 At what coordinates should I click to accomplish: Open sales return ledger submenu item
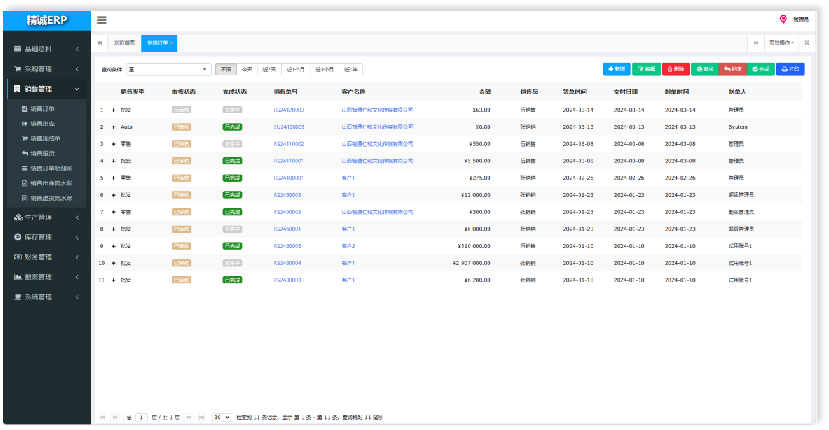(x=48, y=198)
